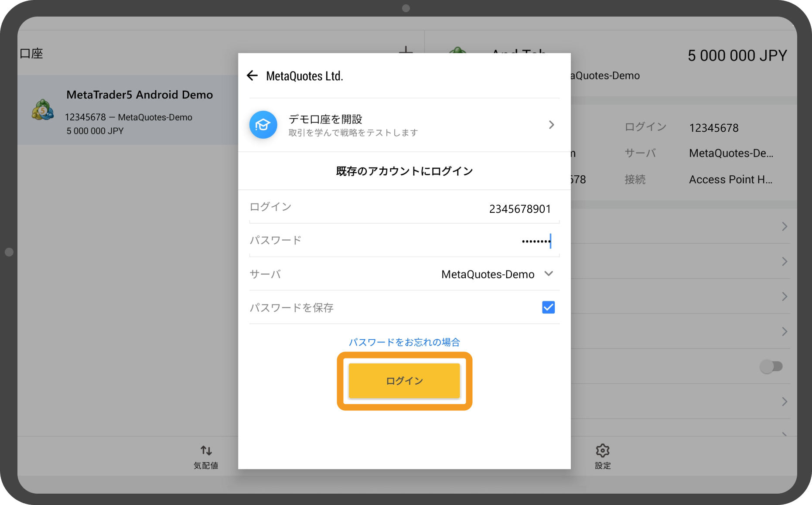Open the 気配値 quotes tab

206,457
